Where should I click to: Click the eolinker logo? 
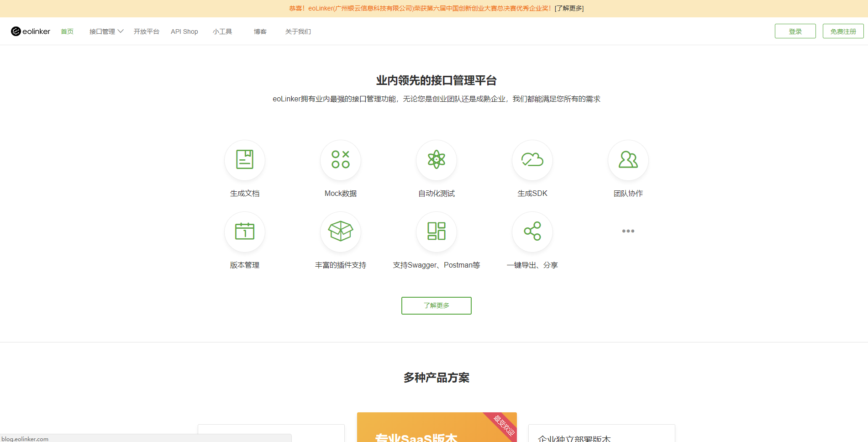click(31, 32)
